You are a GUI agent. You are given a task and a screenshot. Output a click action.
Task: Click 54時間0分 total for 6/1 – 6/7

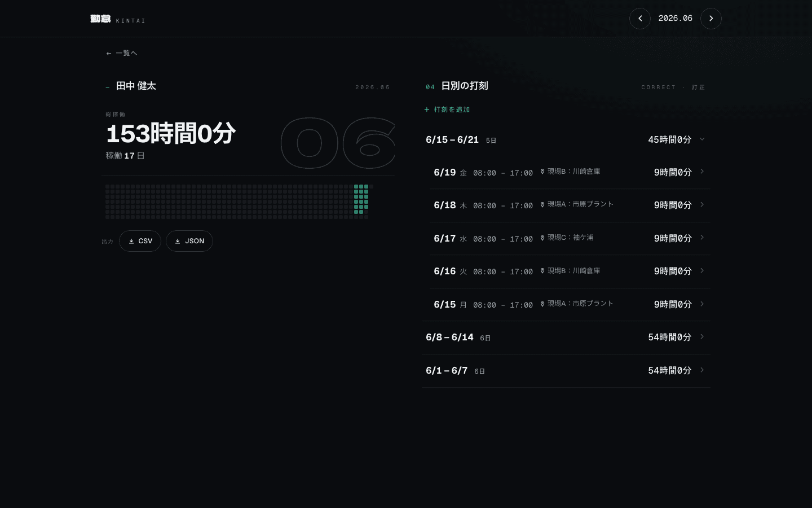pyautogui.click(x=669, y=370)
